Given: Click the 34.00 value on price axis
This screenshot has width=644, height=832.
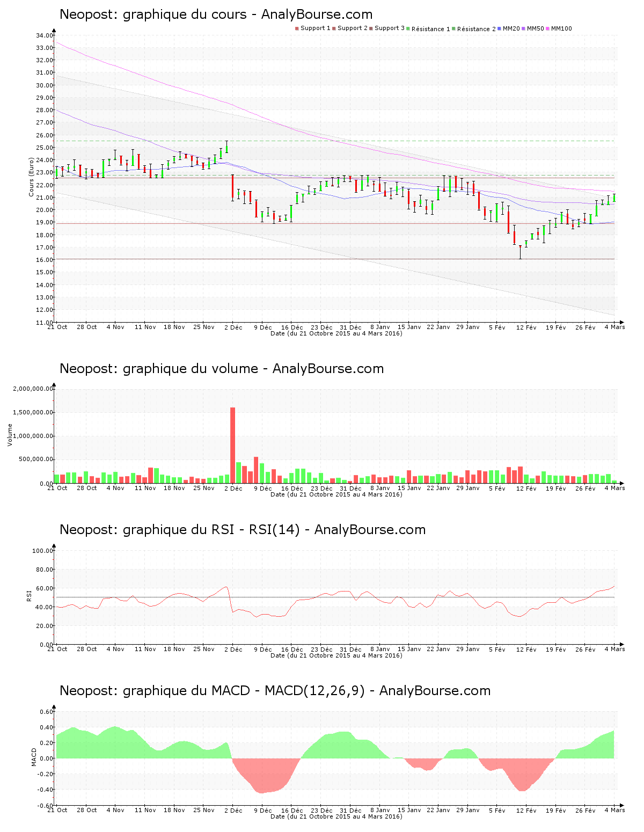Looking at the screenshot, I should tap(45, 35).
